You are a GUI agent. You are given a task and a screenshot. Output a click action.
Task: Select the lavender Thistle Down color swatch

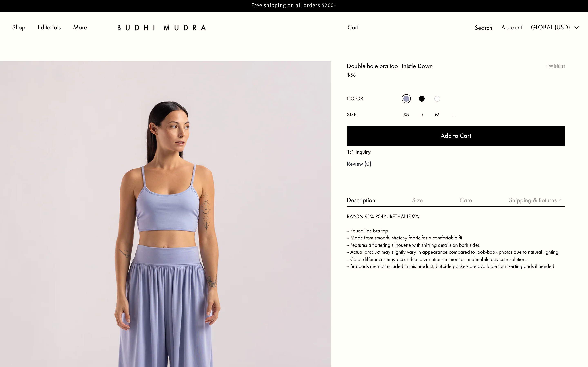tap(406, 99)
